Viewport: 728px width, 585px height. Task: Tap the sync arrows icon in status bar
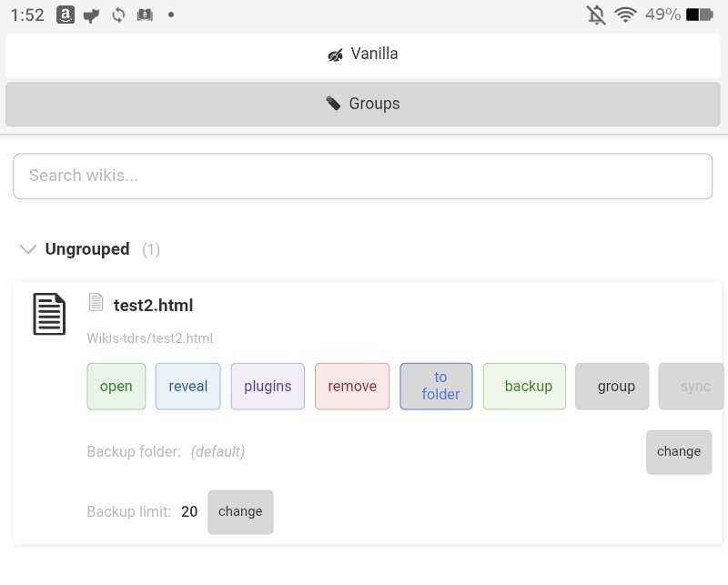point(117,15)
